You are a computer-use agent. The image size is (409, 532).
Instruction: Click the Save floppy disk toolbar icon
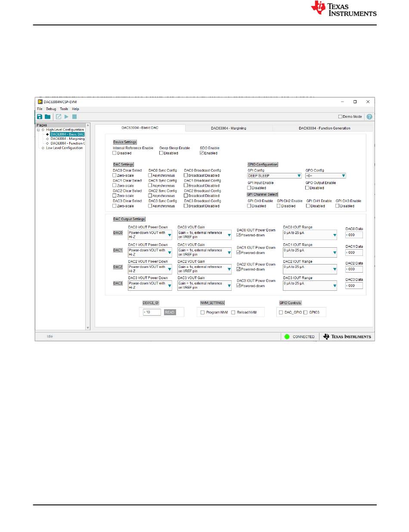(40, 117)
